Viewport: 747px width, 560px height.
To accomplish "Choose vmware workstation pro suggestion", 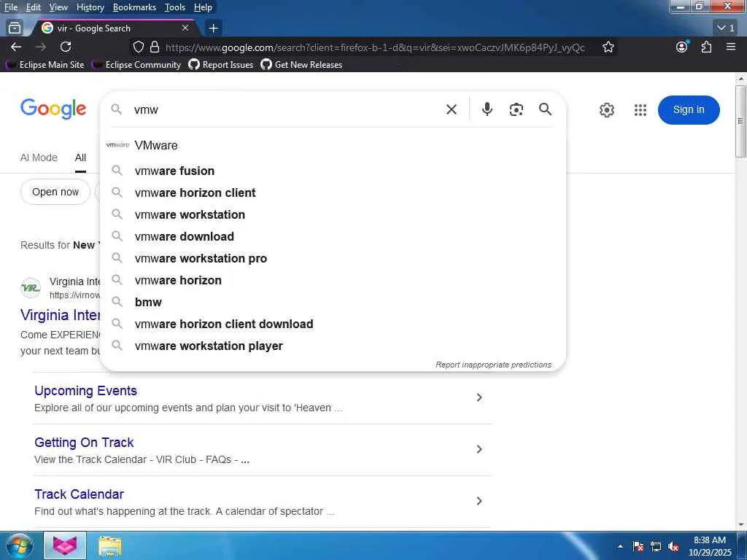I will coord(333,259).
